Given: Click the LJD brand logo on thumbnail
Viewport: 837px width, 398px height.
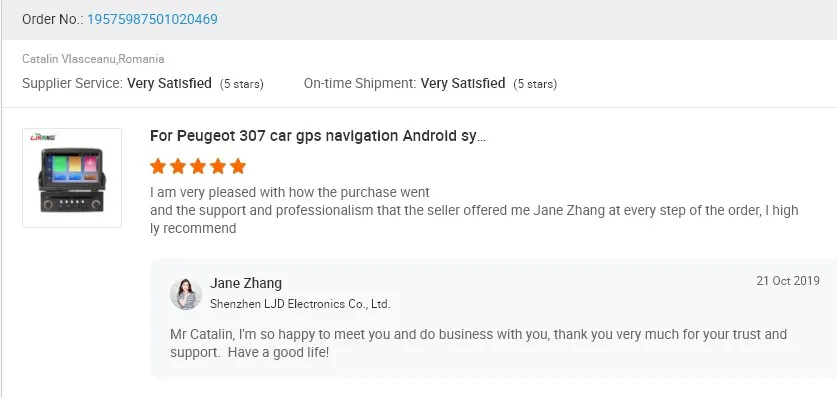Looking at the screenshot, I should point(43,137).
